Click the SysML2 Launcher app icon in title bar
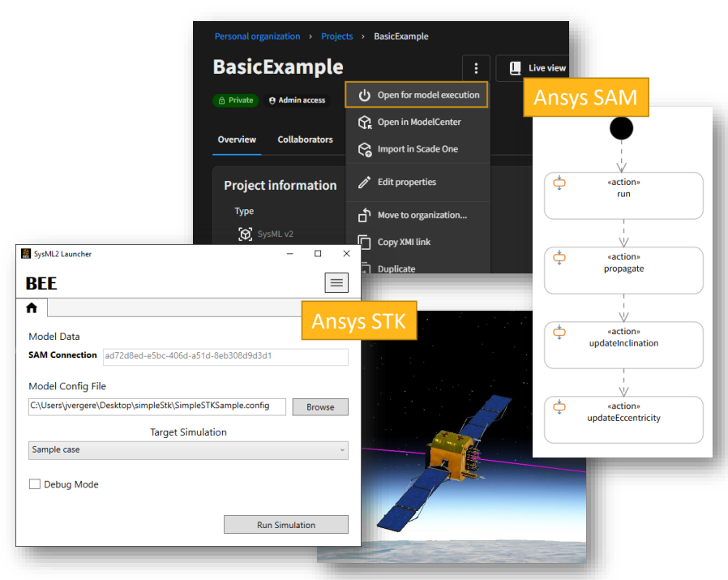Image resolution: width=728 pixels, height=580 pixels. [x=26, y=253]
